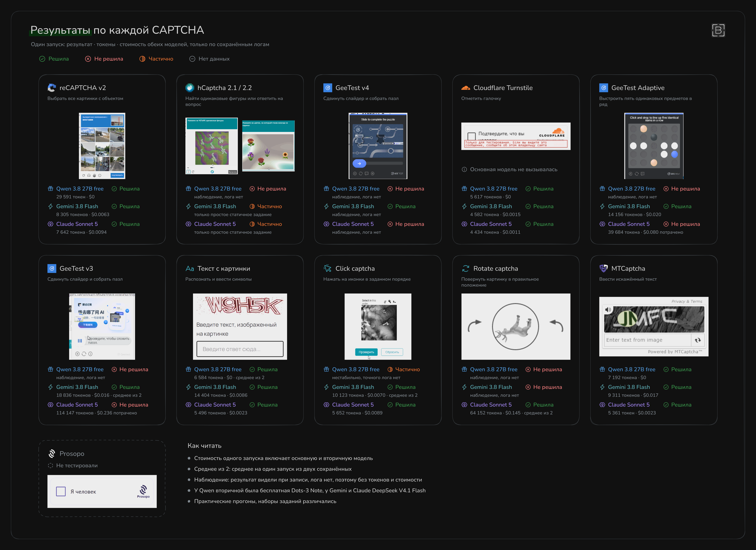The height and width of the screenshot is (550, 756).
Task: Click the Как читать heading
Action: point(204,446)
